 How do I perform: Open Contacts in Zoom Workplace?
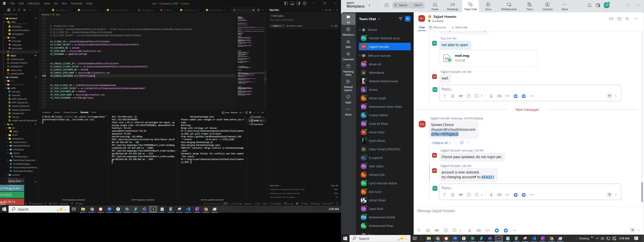547,6
